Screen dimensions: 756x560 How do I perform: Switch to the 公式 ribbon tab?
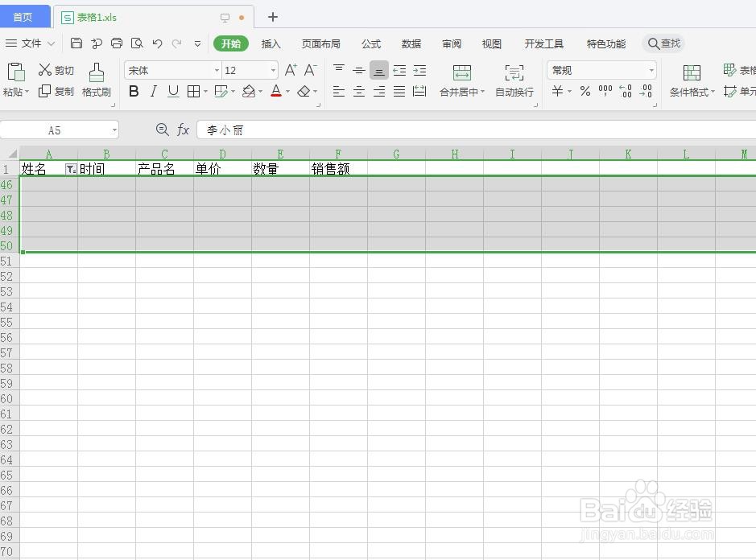coord(371,44)
